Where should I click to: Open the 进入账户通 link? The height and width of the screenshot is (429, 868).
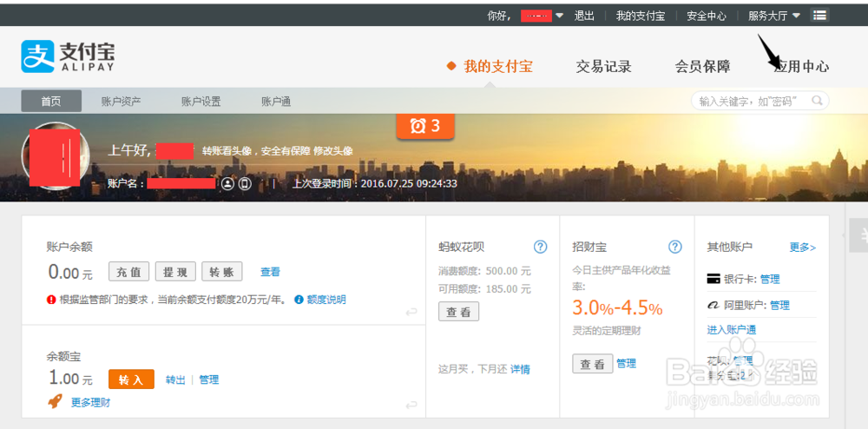point(732,330)
